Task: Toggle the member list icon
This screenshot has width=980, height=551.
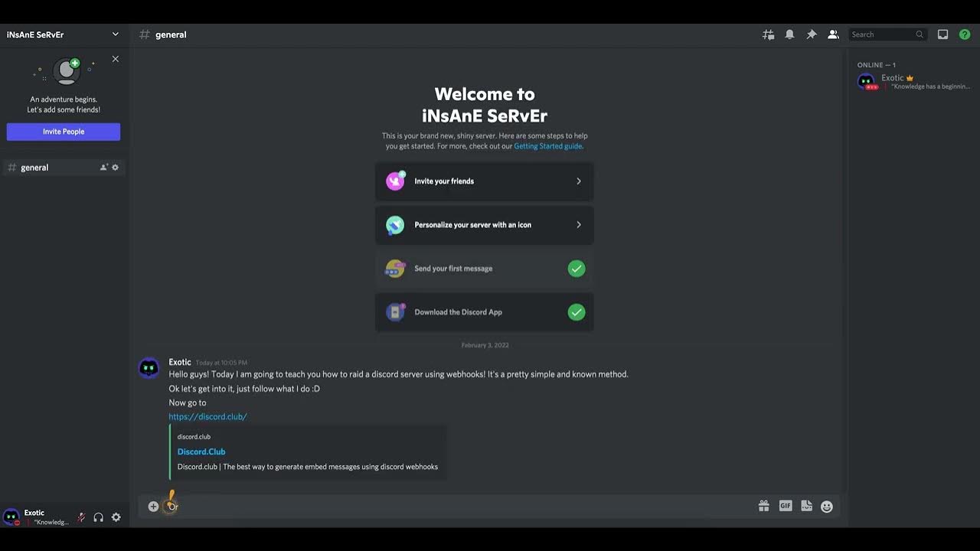Action: pos(833,34)
